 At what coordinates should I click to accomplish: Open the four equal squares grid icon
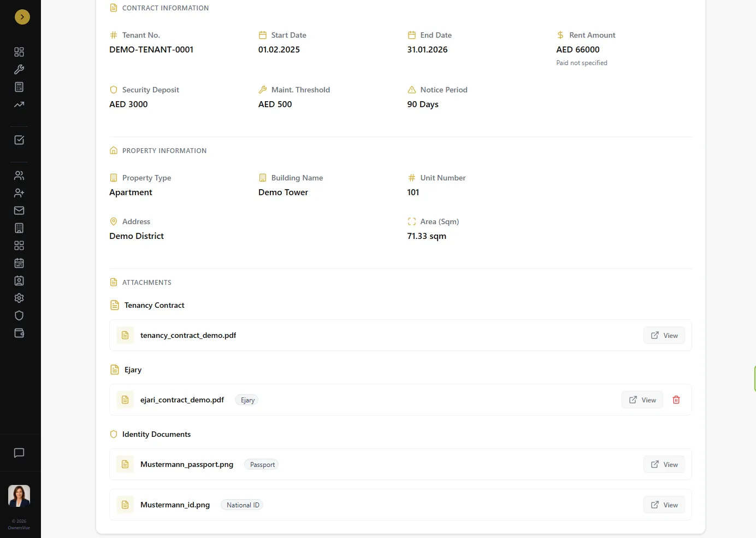(19, 245)
